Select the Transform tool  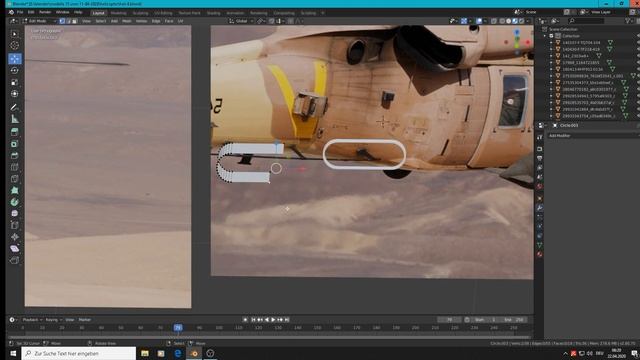[x=15, y=94]
